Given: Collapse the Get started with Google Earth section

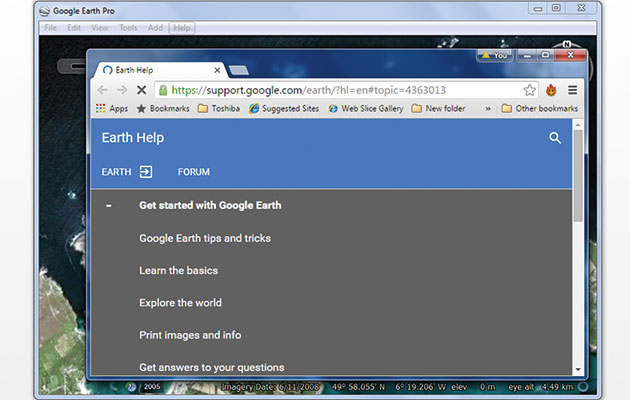Looking at the screenshot, I should (x=108, y=206).
